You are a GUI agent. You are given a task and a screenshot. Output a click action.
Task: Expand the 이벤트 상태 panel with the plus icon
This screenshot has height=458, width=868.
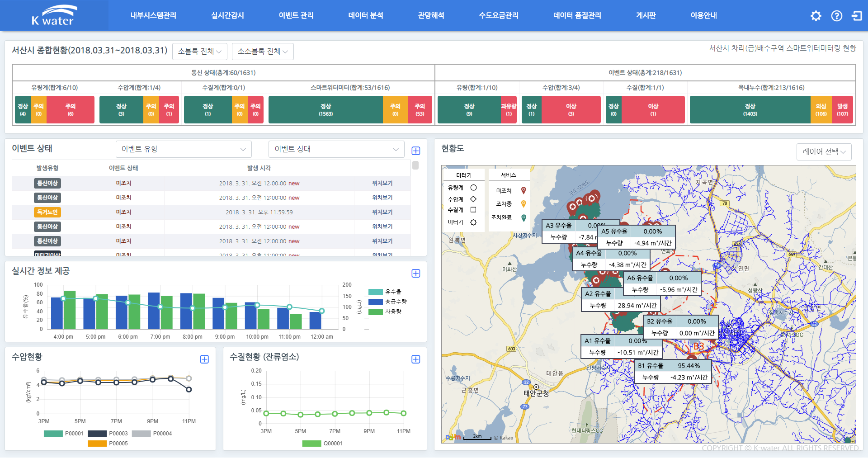tap(415, 151)
